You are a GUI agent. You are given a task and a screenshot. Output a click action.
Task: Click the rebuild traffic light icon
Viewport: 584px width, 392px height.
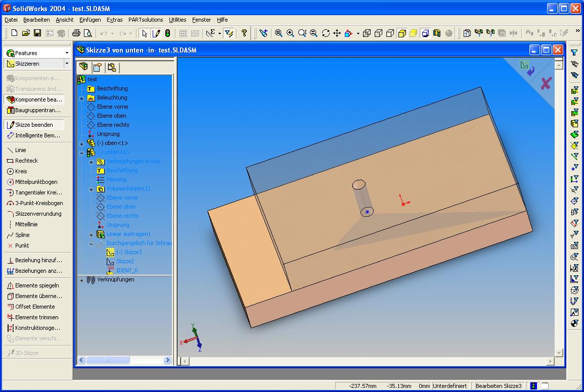pos(167,33)
